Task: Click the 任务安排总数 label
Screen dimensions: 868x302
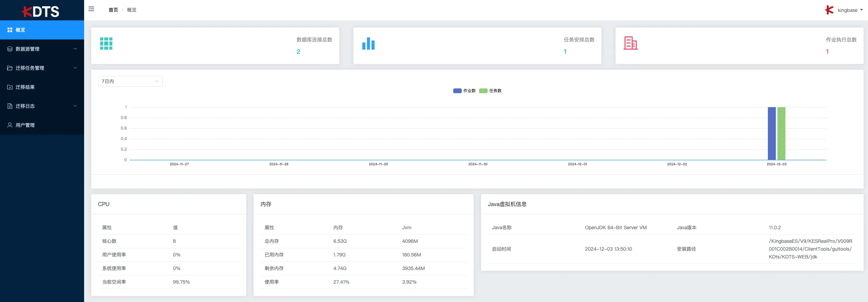Action: tap(579, 40)
